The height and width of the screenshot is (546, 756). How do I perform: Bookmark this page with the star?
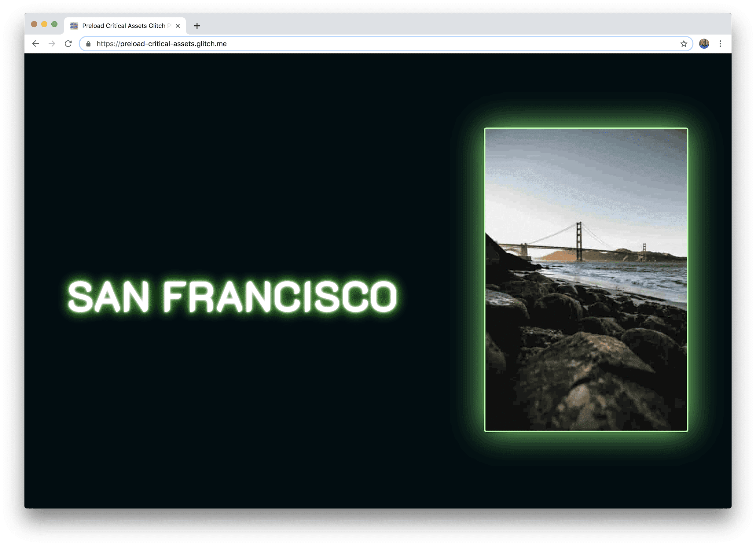pyautogui.click(x=684, y=44)
